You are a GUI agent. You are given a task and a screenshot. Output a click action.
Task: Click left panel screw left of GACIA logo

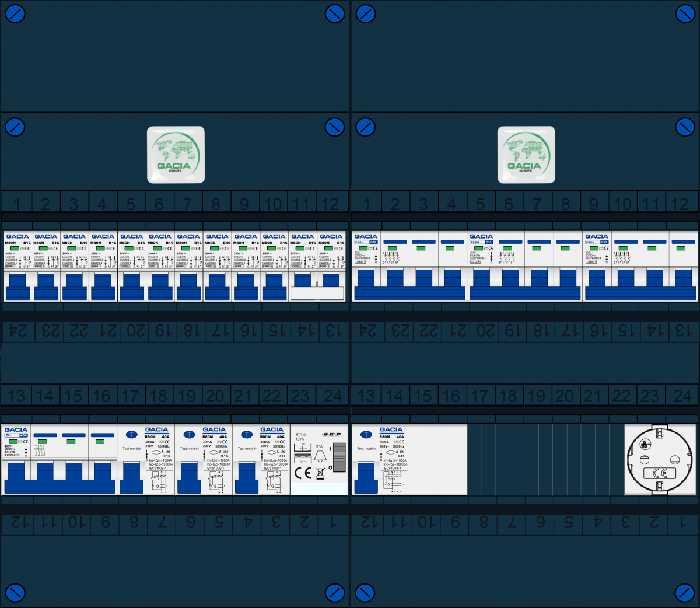pos(15,127)
